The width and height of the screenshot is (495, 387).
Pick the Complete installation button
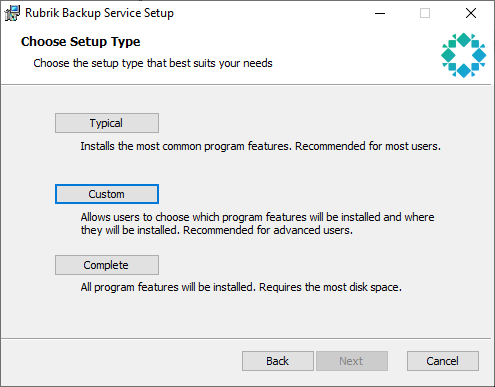coord(107,265)
